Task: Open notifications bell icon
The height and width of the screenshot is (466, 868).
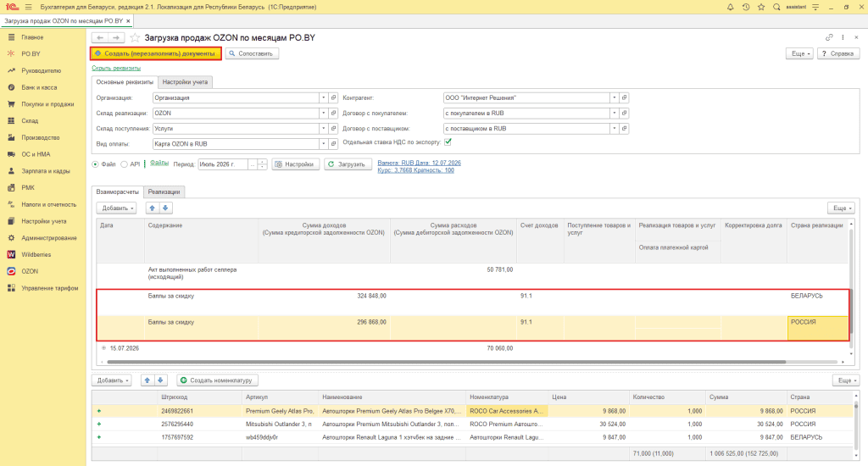Action: click(730, 7)
